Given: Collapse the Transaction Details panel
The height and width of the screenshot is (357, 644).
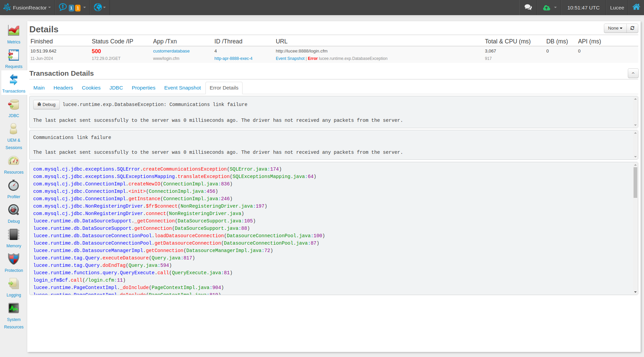Looking at the screenshot, I should (x=633, y=73).
